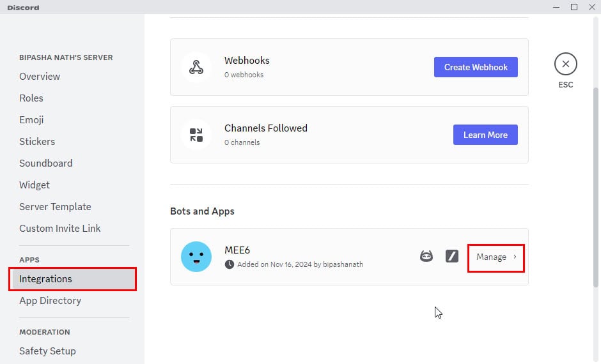Viewport: 601px width, 364px height.
Task: Open Safety Setup under Moderation
Action: click(x=47, y=351)
